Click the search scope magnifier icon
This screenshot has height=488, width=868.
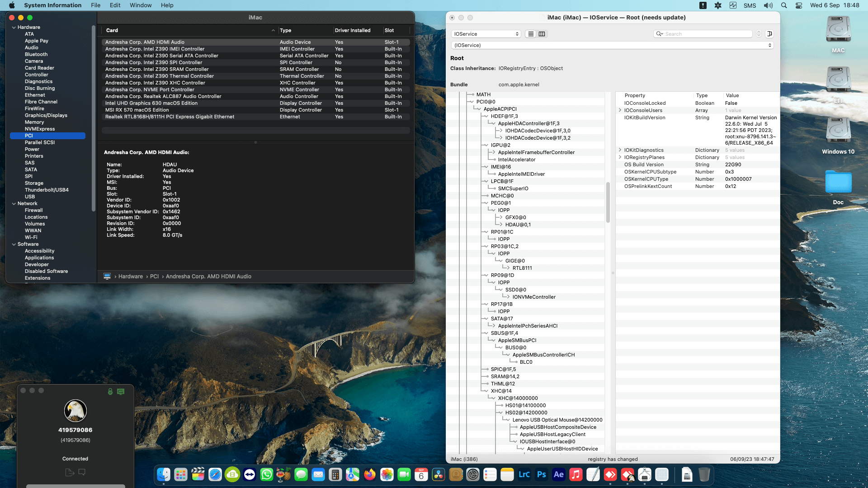tap(660, 34)
